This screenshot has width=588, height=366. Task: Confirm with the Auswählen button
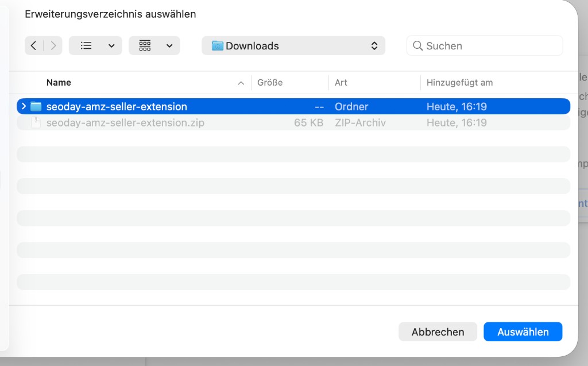point(523,332)
